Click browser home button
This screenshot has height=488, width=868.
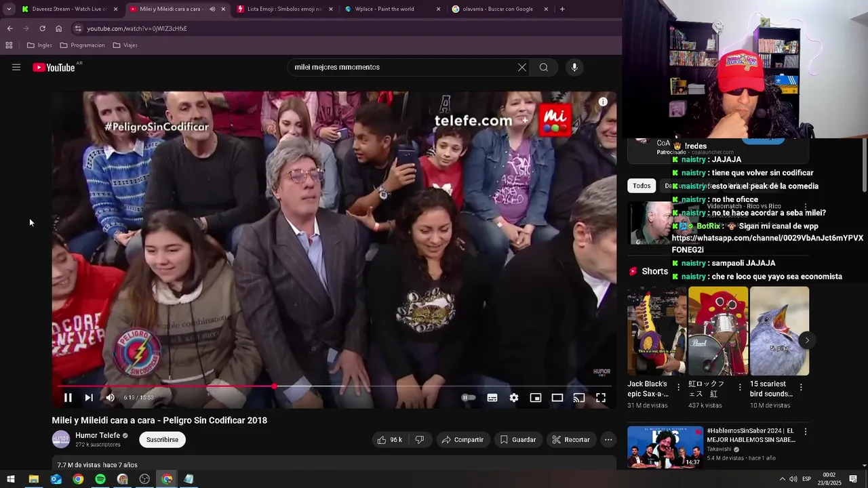tap(58, 28)
